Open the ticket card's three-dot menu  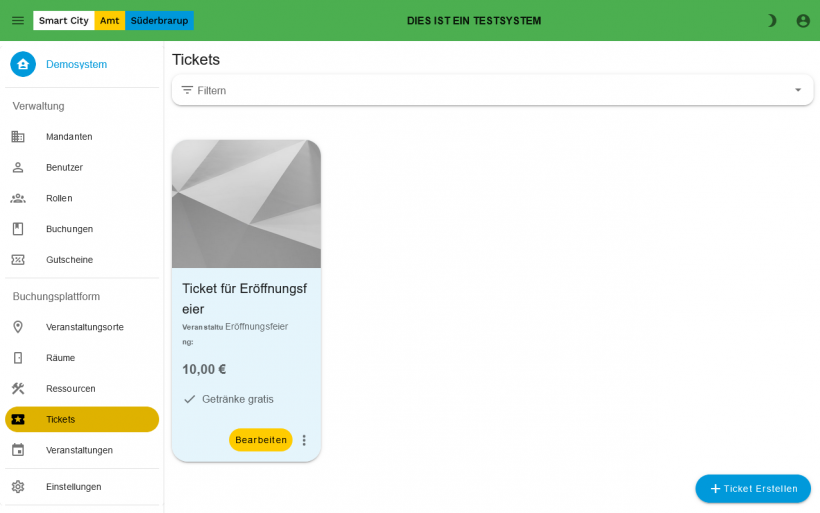[x=304, y=440]
